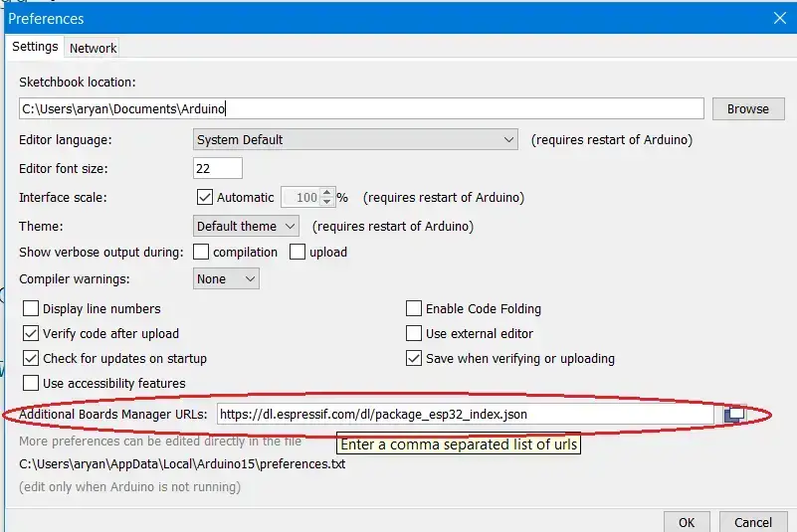The height and width of the screenshot is (532, 797).
Task: Enable Code Folding checkbox
Action: [x=414, y=308]
